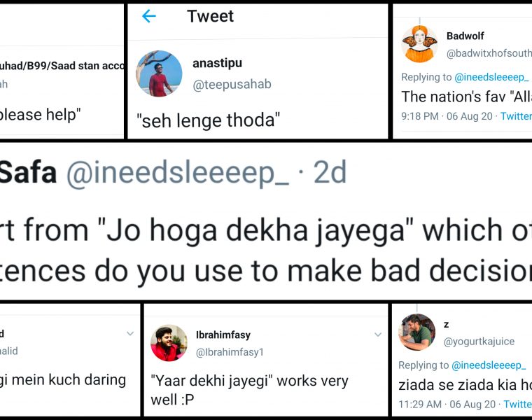This screenshot has width=532, height=420.
Task: Click the avatar of user z
Action: pyautogui.click(x=416, y=332)
